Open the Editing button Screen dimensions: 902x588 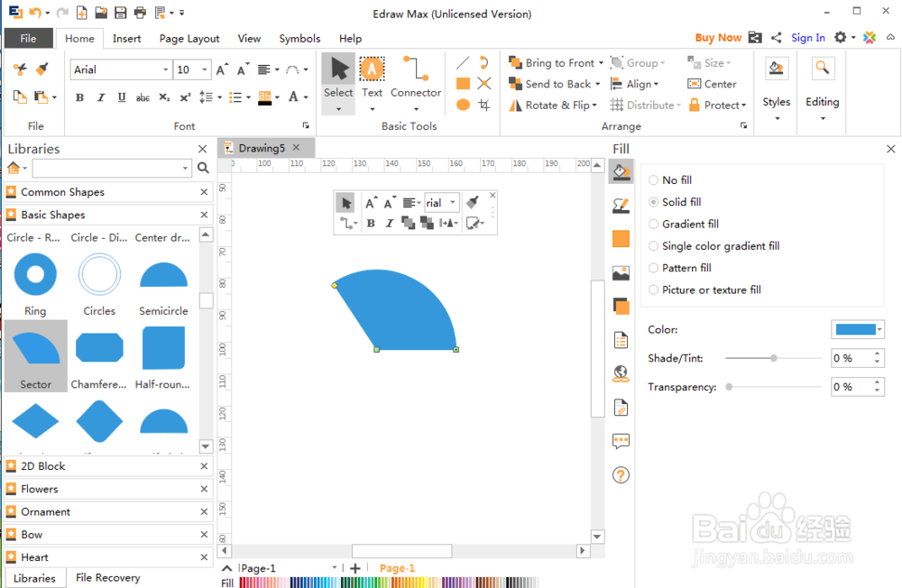point(822,90)
